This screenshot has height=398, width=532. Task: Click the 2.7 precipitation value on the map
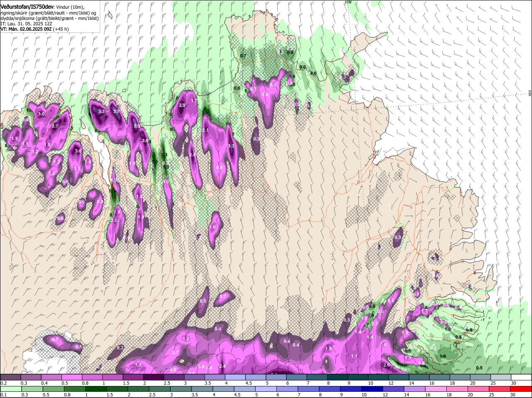click(55, 126)
